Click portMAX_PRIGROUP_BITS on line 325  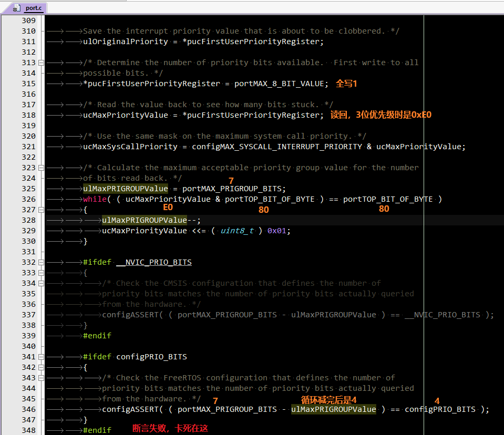232,189
